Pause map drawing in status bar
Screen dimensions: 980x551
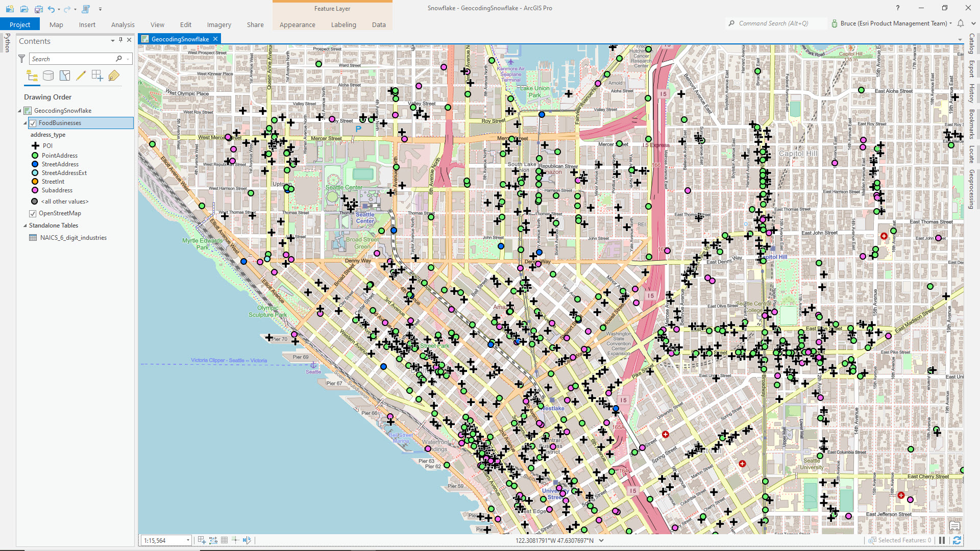pyautogui.click(x=942, y=540)
